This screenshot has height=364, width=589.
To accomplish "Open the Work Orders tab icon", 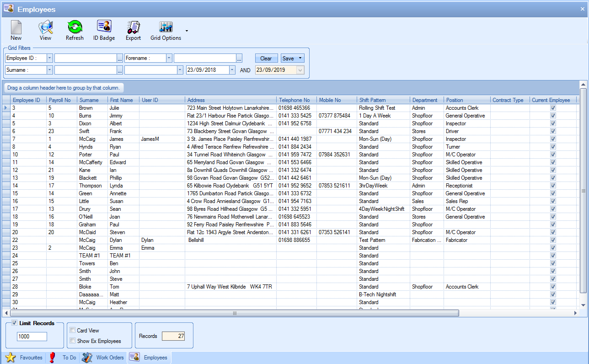I will click(87, 358).
